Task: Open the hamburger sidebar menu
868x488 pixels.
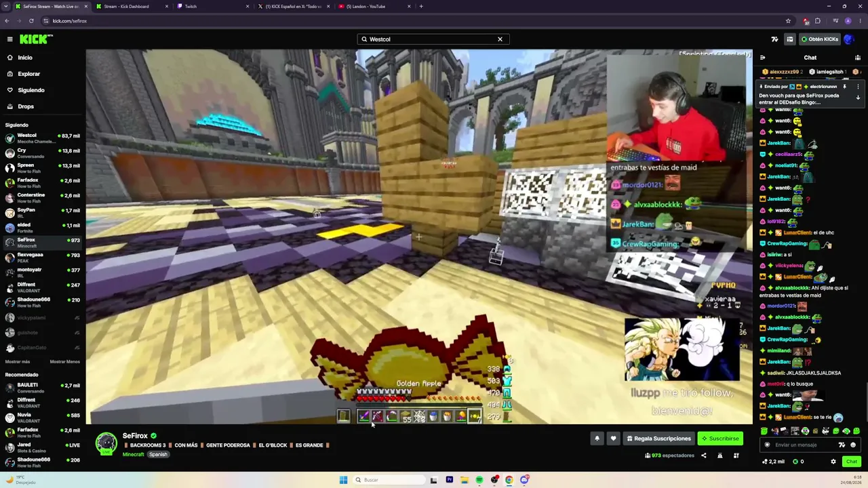Action: click(x=9, y=39)
